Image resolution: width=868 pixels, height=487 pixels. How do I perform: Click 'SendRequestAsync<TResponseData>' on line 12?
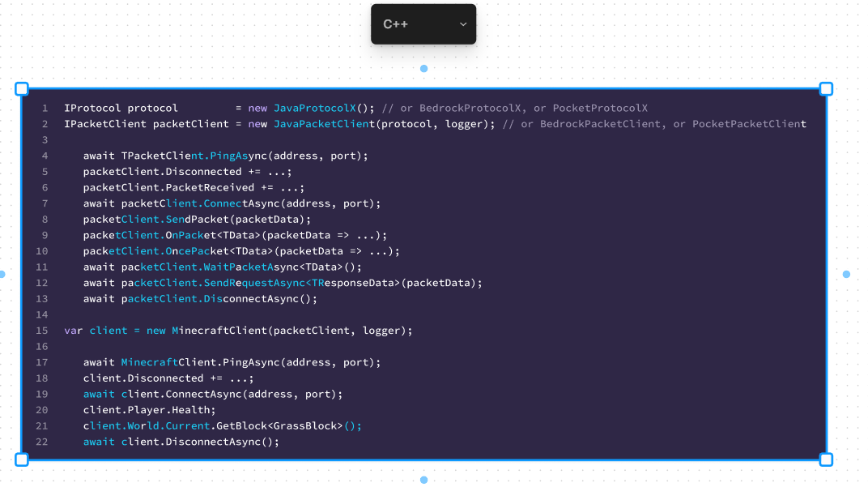coord(302,283)
